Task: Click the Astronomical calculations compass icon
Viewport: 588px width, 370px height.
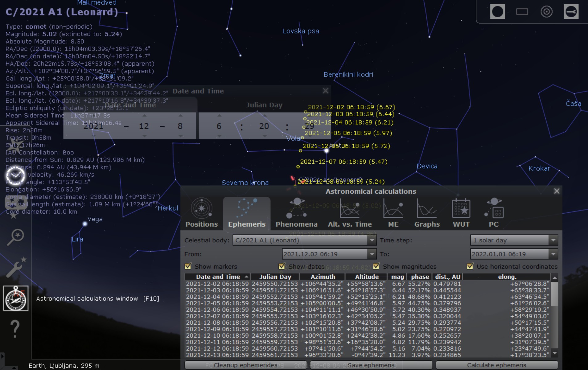Action: click(16, 298)
